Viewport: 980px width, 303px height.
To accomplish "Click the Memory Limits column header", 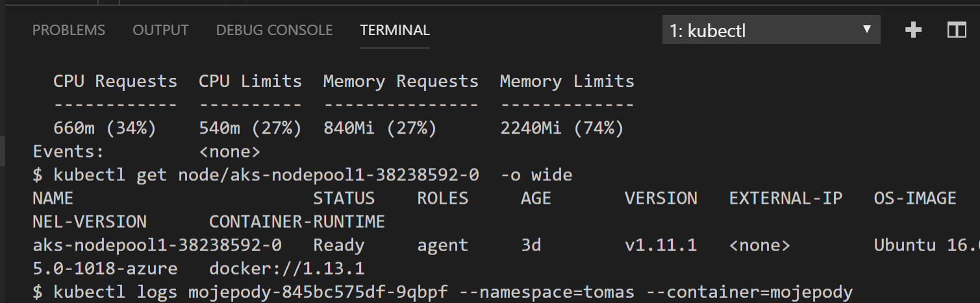I will [567, 82].
